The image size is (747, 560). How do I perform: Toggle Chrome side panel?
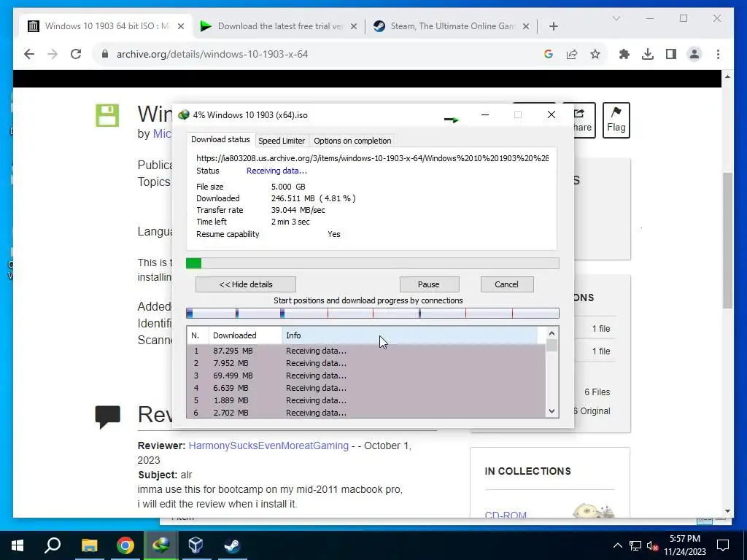(671, 54)
